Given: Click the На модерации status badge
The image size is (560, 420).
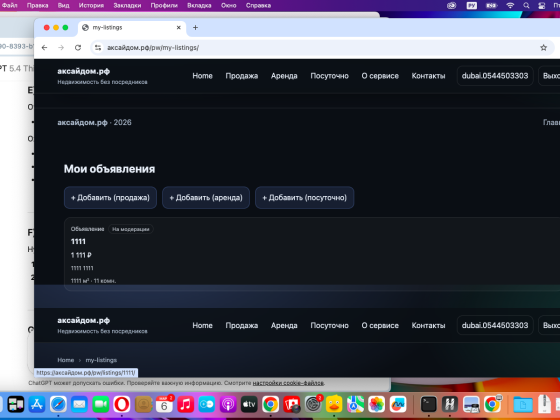Looking at the screenshot, I should (x=131, y=229).
